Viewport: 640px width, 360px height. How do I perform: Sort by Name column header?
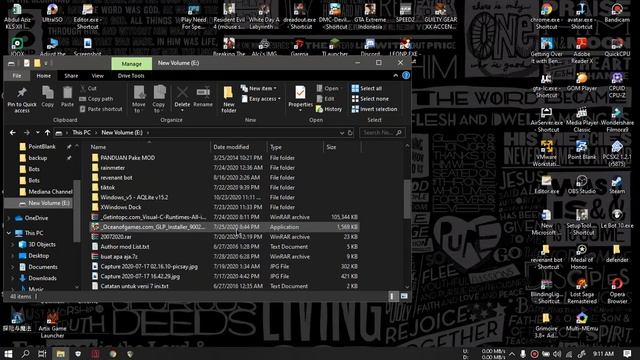149,147
